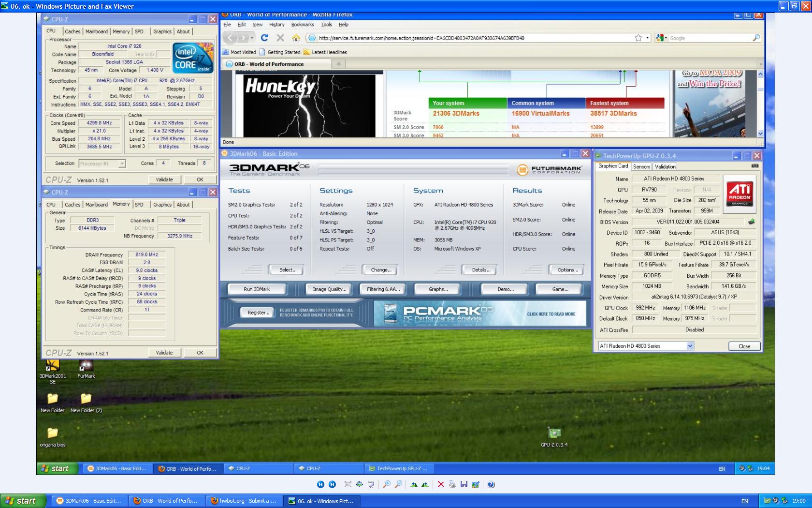
Task: Click Register... button in 3DMark06
Action: (259, 313)
